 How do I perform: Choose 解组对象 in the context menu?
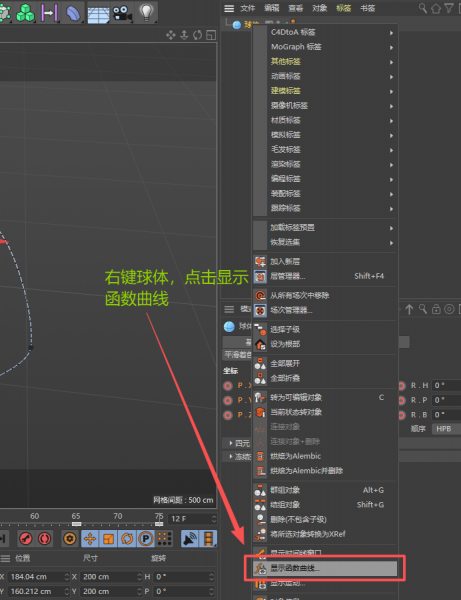click(325, 505)
